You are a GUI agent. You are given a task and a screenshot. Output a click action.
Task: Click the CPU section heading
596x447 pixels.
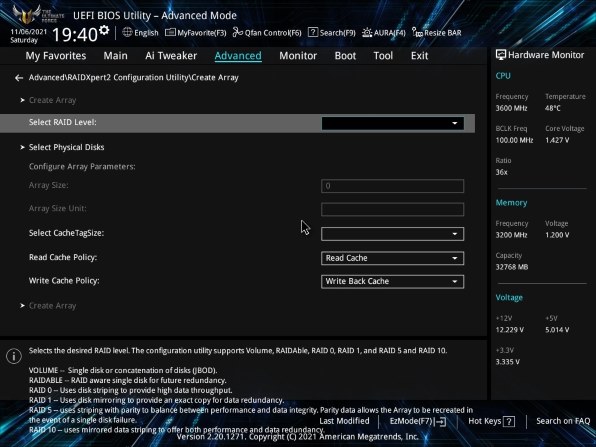point(503,76)
